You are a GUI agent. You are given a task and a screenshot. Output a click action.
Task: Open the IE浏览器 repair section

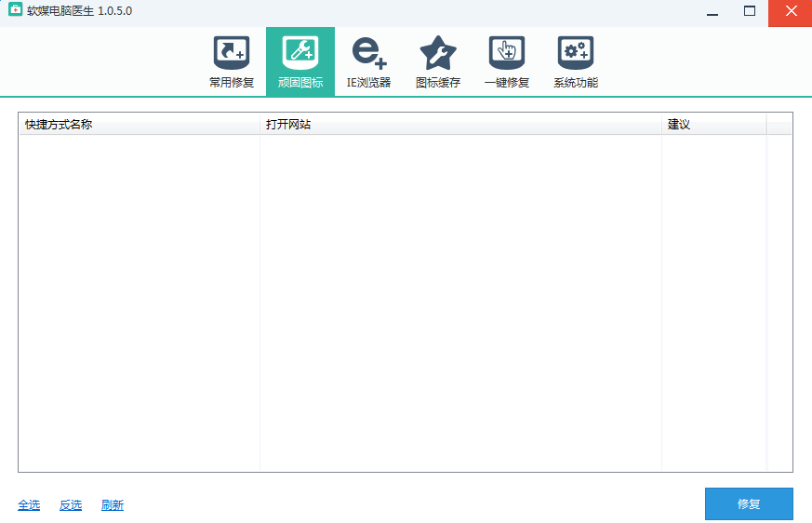[369, 61]
